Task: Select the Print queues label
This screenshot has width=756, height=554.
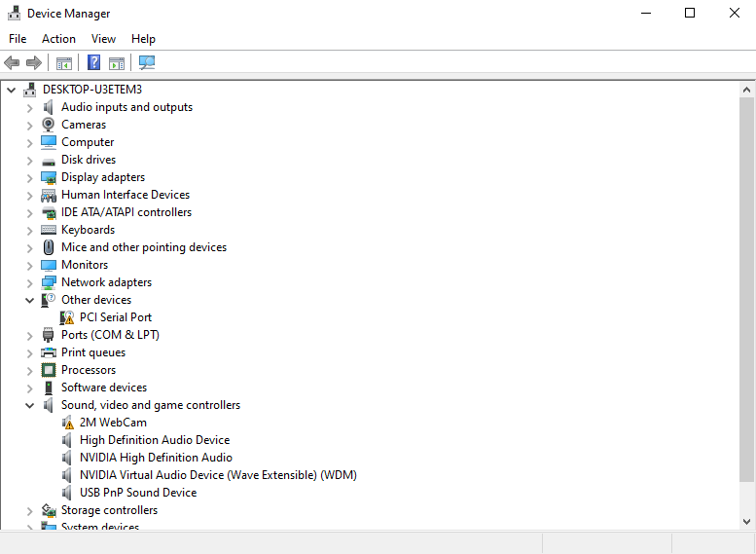Action: 93,352
